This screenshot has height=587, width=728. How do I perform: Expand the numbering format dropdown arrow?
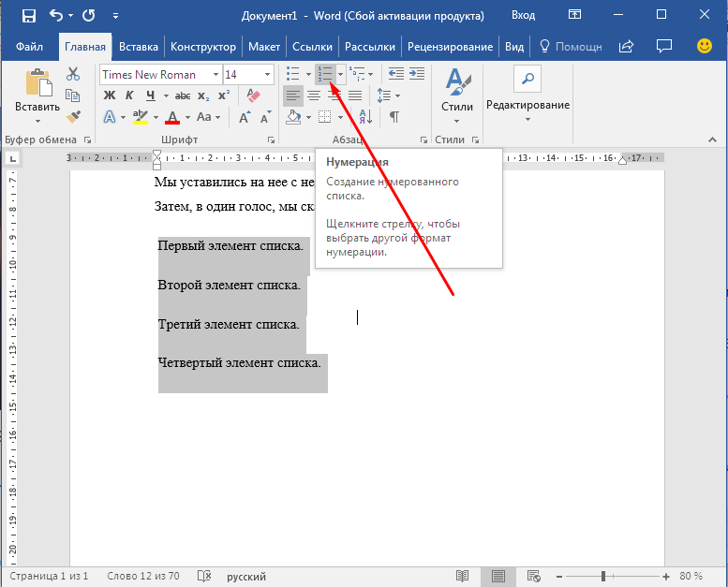pyautogui.click(x=340, y=74)
